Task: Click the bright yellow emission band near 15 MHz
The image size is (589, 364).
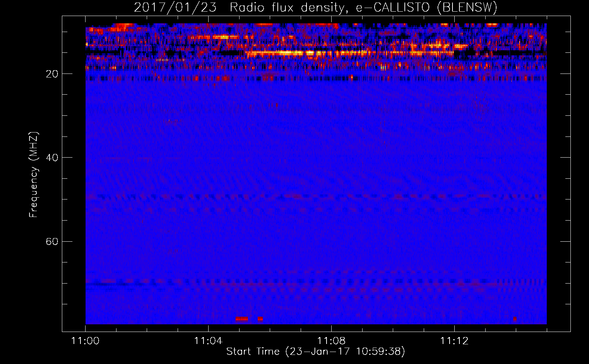Action: pyautogui.click(x=349, y=53)
